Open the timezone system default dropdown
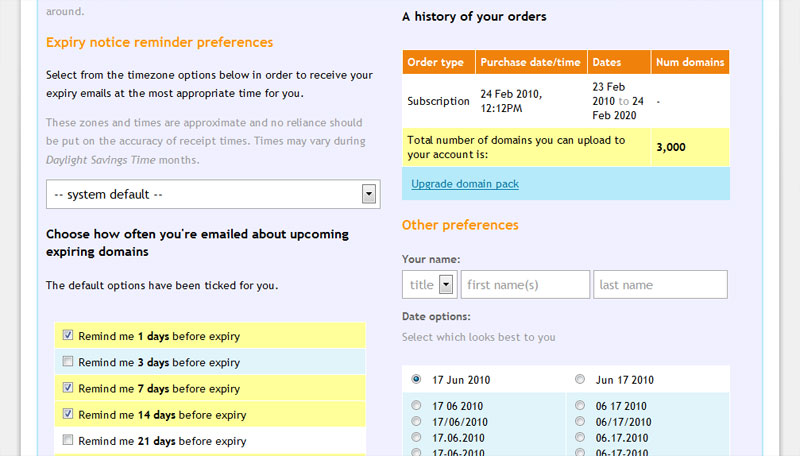The image size is (800, 456). click(213, 194)
